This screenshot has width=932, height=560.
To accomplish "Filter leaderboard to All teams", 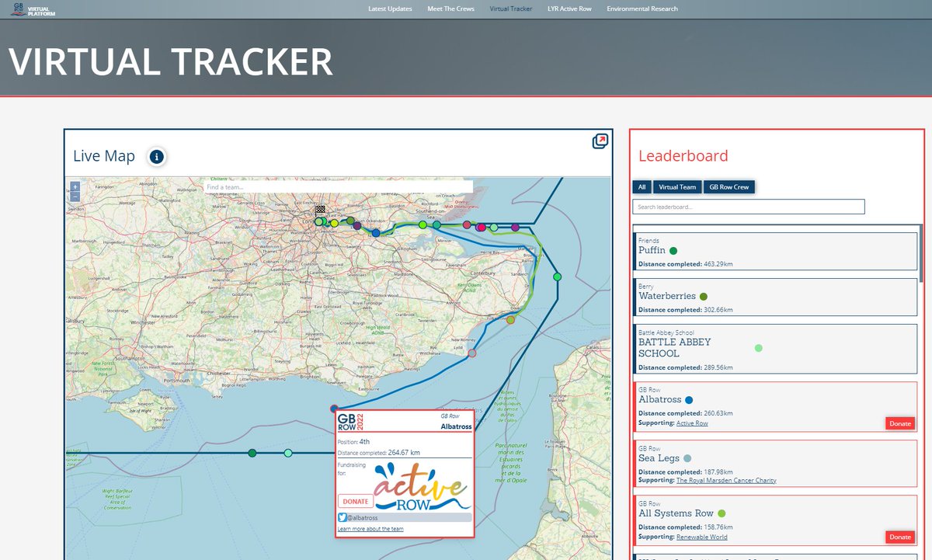I will (x=642, y=187).
